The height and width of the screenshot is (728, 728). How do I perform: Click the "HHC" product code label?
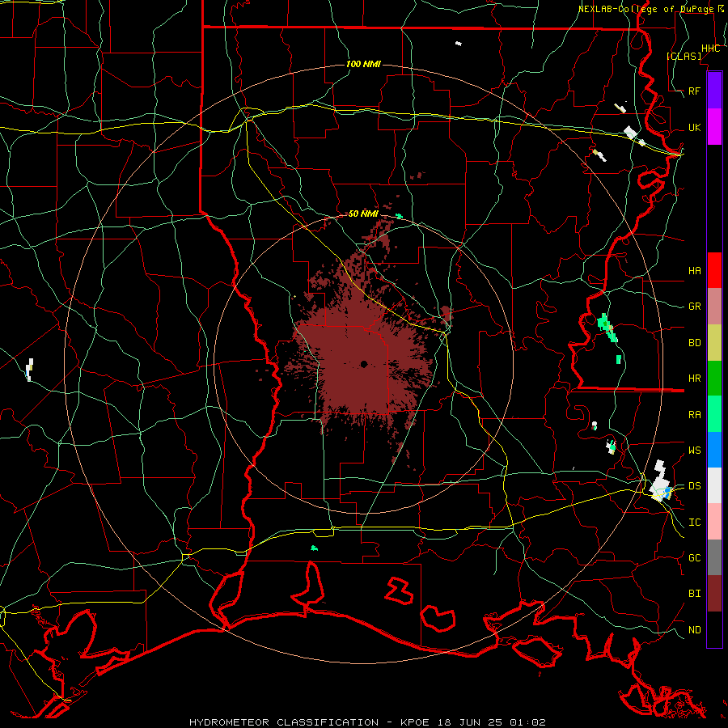[x=710, y=49]
